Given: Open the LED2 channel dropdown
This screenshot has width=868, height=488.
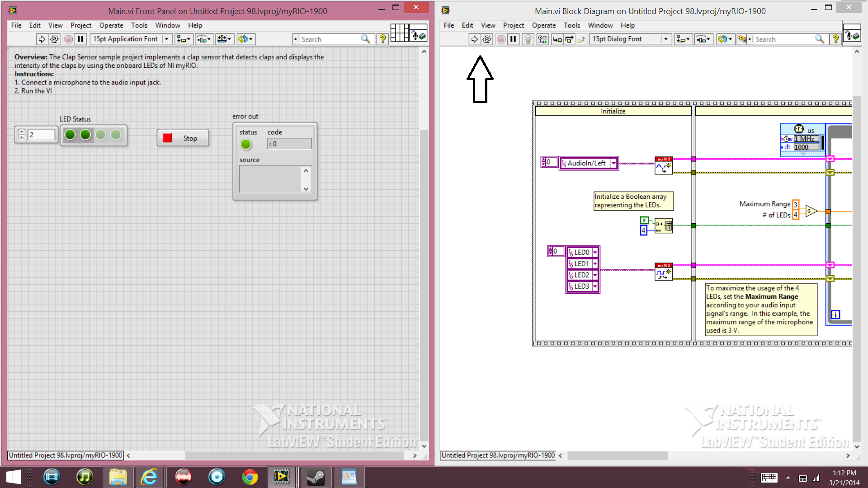Looking at the screenshot, I should coord(595,275).
